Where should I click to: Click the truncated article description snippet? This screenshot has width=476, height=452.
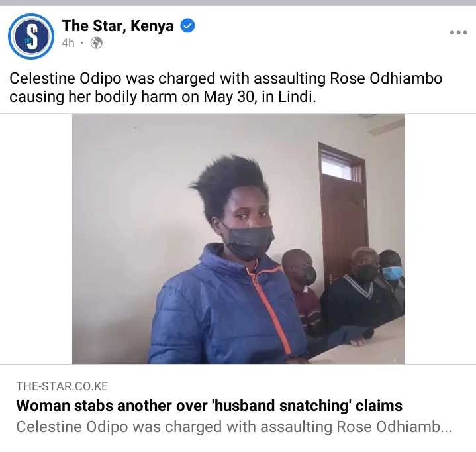click(x=234, y=427)
